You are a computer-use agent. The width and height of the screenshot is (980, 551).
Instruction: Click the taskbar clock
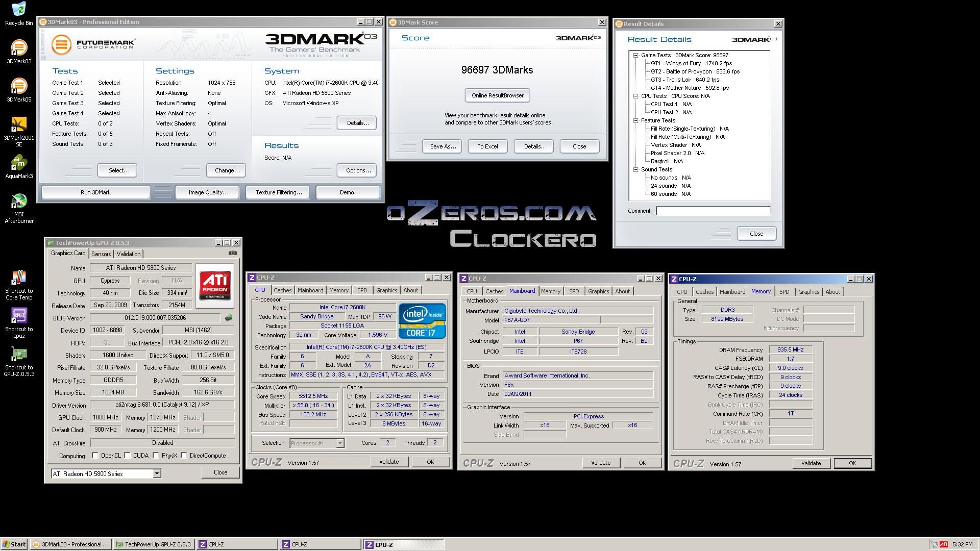(x=962, y=544)
